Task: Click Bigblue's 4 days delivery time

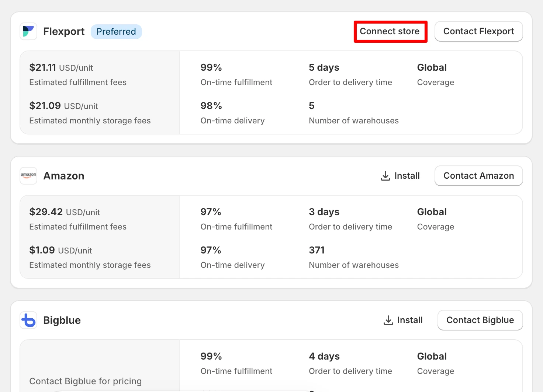Action: pos(324,356)
